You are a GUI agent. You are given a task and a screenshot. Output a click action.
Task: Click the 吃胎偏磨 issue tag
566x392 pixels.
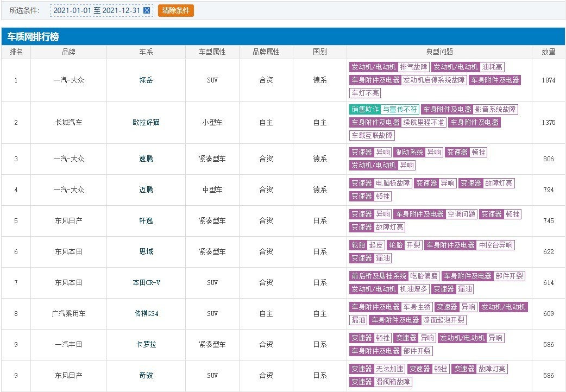click(x=424, y=276)
